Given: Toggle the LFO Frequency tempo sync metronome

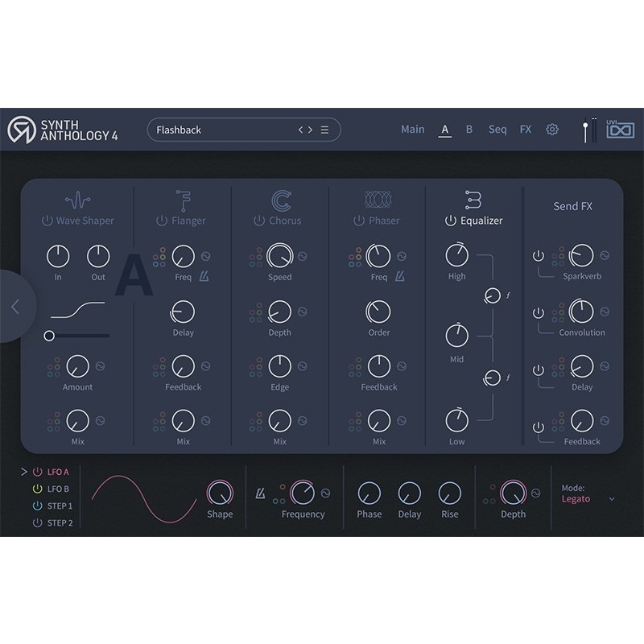Looking at the screenshot, I should click(260, 493).
